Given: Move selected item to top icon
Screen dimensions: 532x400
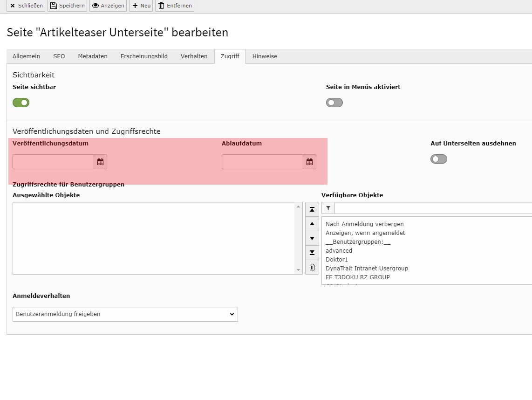Looking at the screenshot, I should pos(312,209).
